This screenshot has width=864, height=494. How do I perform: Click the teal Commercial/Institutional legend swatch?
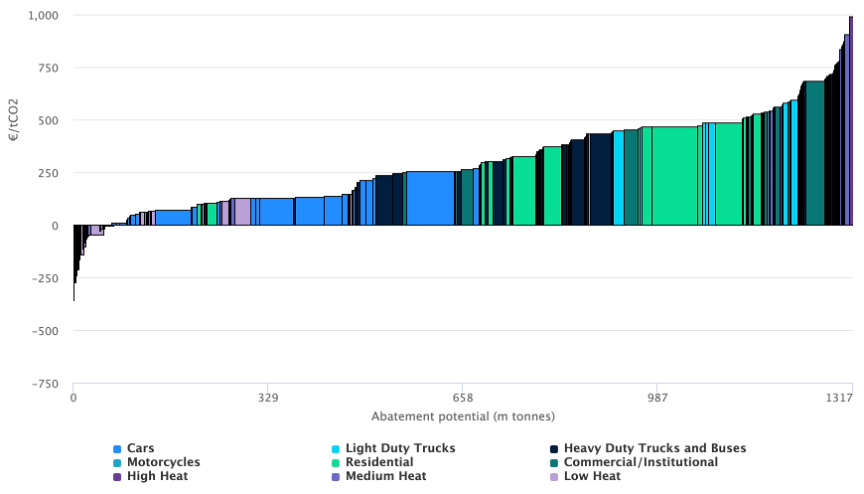(x=554, y=463)
